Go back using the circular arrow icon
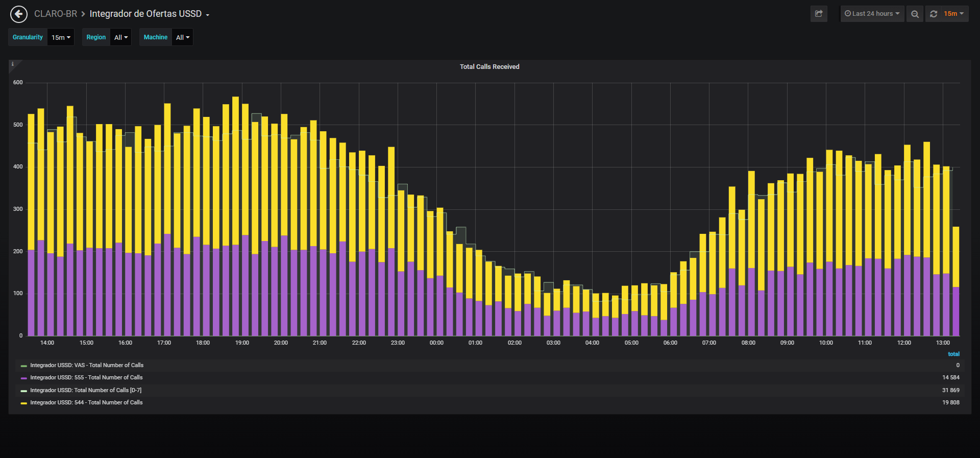The width and height of the screenshot is (980, 458). (x=19, y=14)
